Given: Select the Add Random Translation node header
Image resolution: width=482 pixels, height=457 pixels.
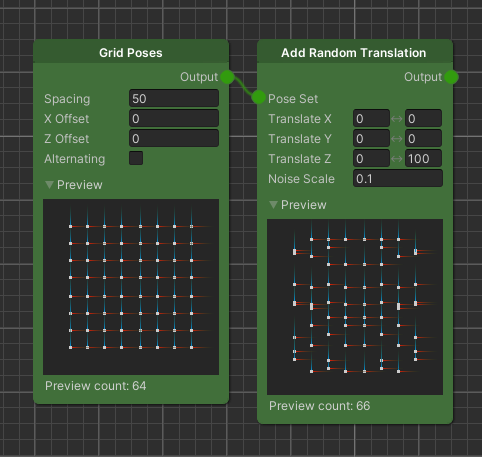Looking at the screenshot, I should 355,52.
